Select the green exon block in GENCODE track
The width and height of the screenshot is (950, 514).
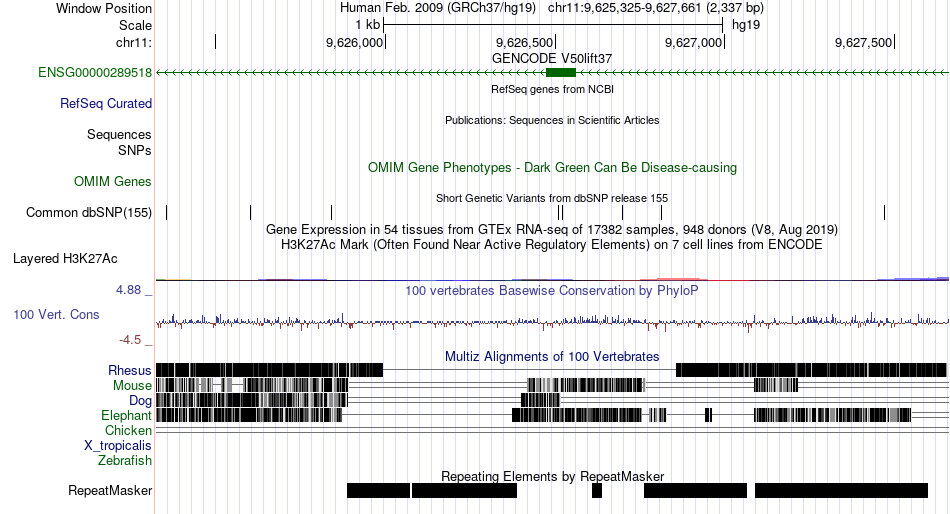click(x=561, y=73)
